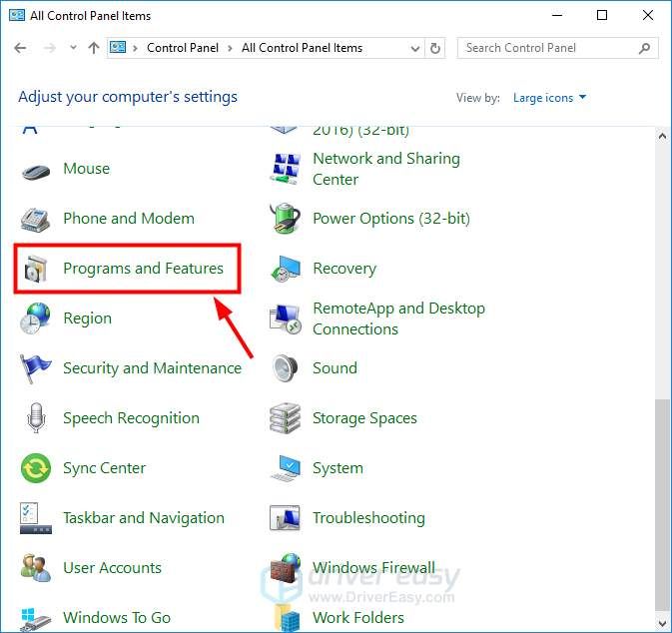
Task: Select Control Panel in the address breadcrumb
Action: point(185,48)
